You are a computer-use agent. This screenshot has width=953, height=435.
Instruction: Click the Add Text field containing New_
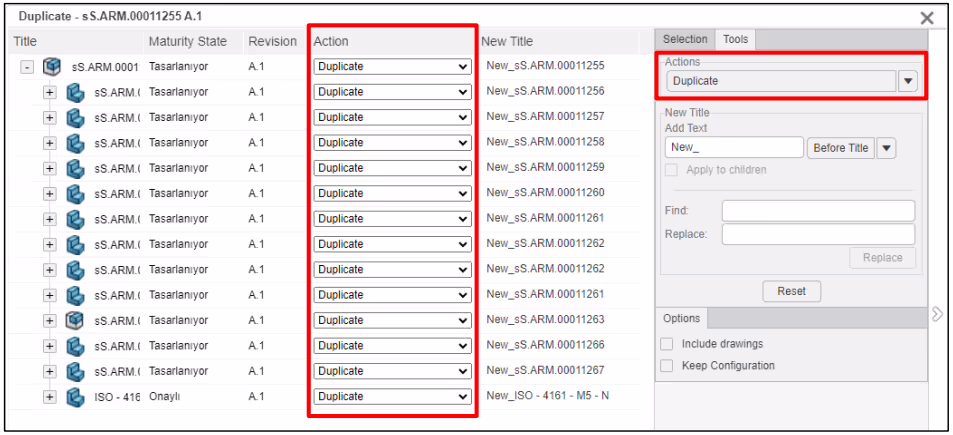734,148
